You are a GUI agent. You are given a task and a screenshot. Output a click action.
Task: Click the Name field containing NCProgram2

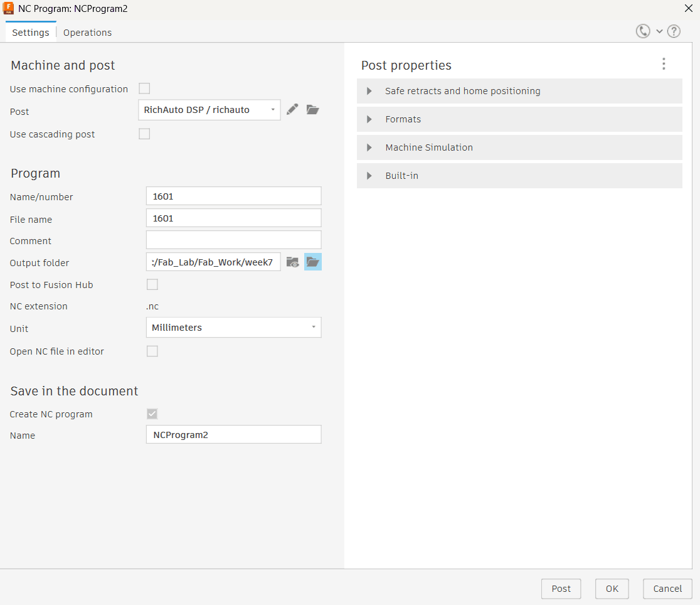tap(233, 434)
